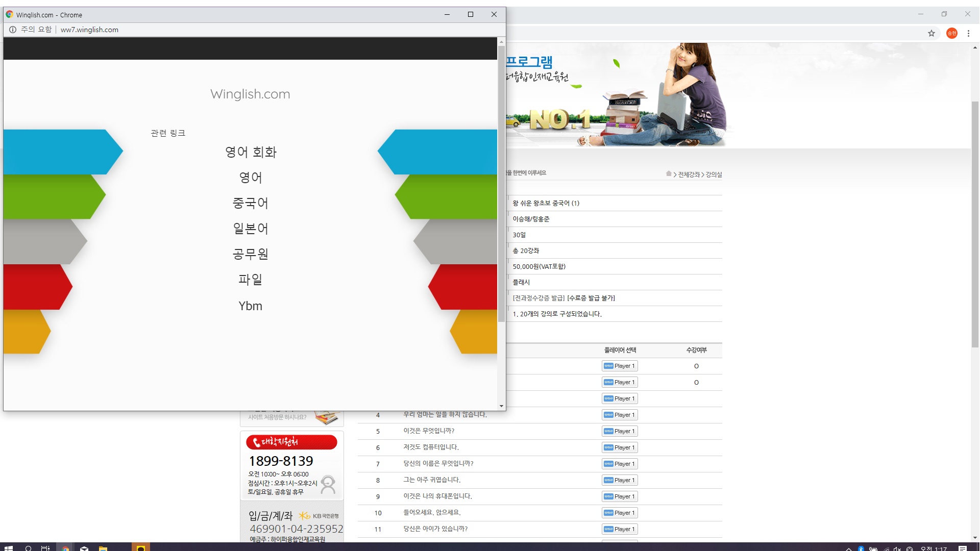Click Player 1 for 그는 아주 귀엽습니다

(620, 480)
